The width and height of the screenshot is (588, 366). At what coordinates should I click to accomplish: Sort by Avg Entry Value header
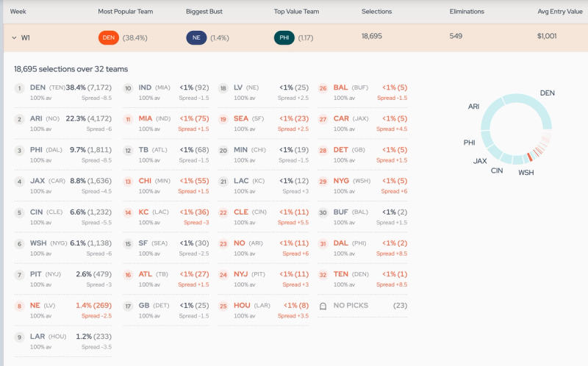[x=560, y=12]
